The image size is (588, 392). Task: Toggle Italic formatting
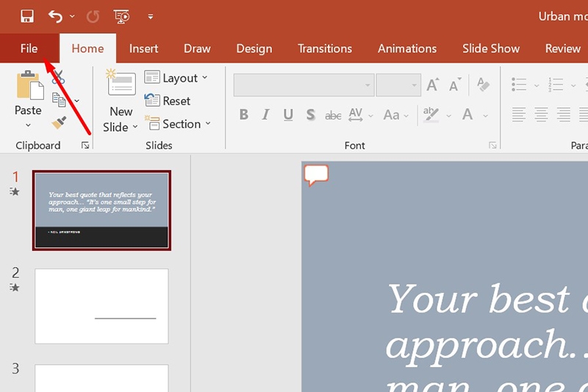[x=266, y=115]
